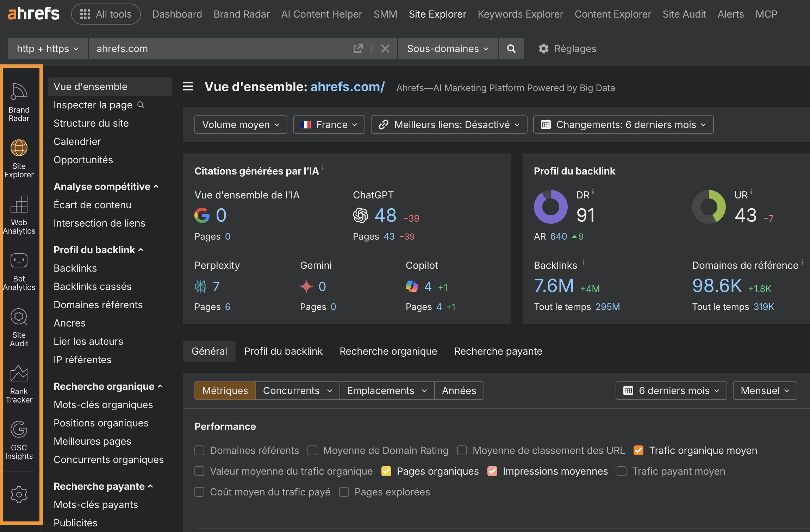Viewport: 810px width, 532px height.
Task: Select the Site Explorer sidebar icon
Action: pyautogui.click(x=19, y=158)
